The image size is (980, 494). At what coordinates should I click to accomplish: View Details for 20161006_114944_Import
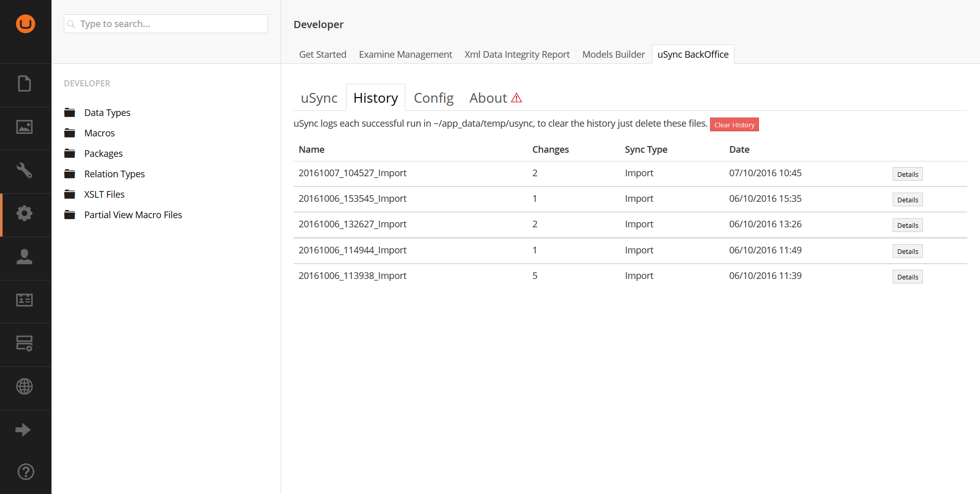[908, 251]
